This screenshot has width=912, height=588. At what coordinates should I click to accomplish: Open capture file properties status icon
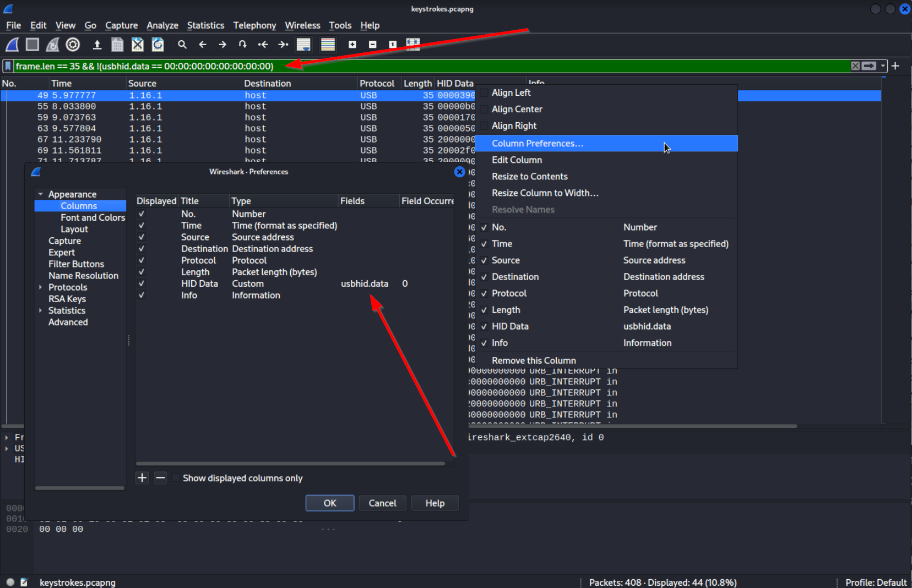point(24,582)
